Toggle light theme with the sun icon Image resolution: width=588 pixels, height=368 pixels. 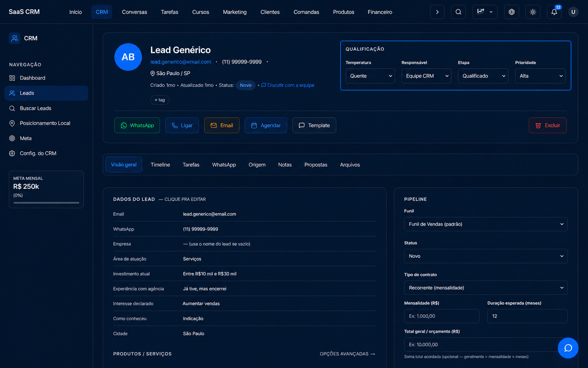pyautogui.click(x=533, y=12)
